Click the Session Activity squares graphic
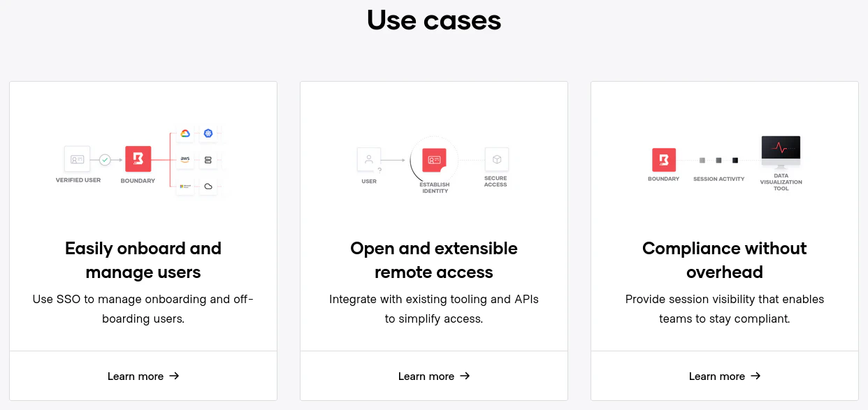 [x=718, y=161]
